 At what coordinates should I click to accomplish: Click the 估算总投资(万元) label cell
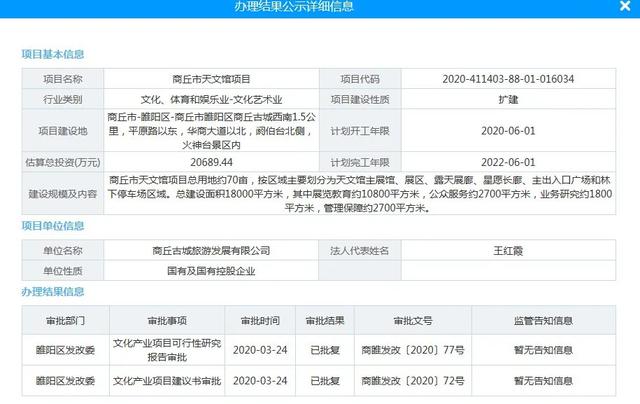pos(62,162)
